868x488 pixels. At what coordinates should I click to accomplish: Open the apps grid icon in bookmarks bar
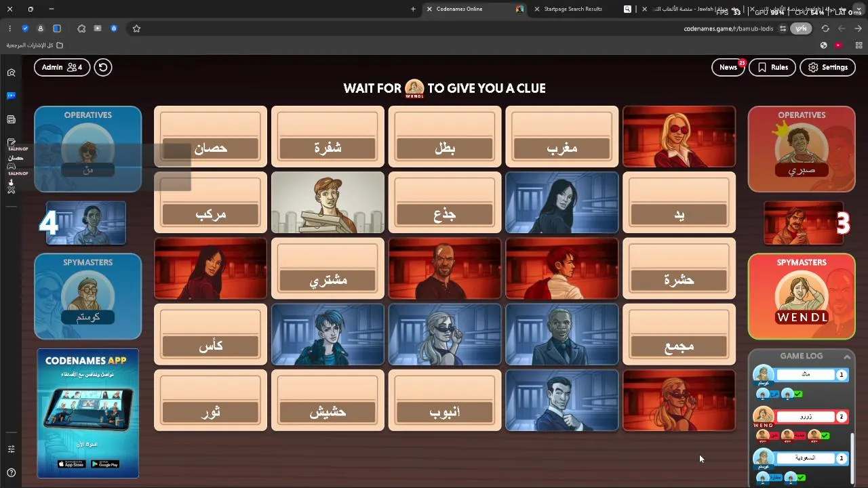[x=859, y=45]
